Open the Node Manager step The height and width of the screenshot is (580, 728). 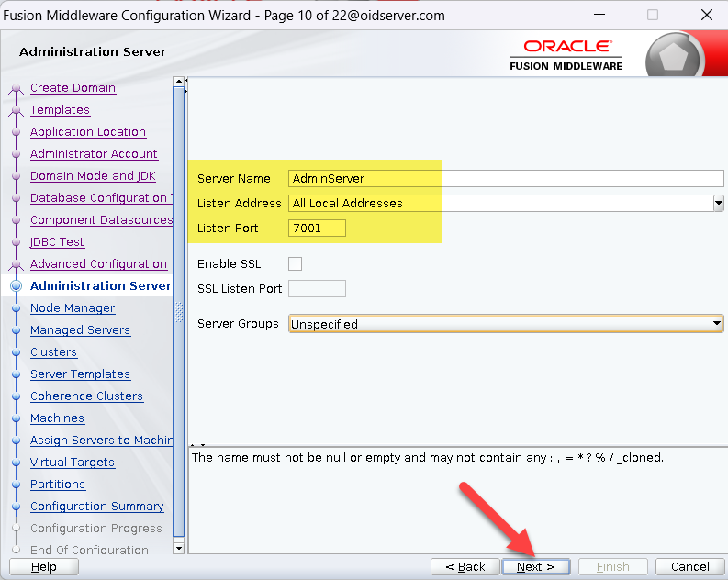(73, 307)
